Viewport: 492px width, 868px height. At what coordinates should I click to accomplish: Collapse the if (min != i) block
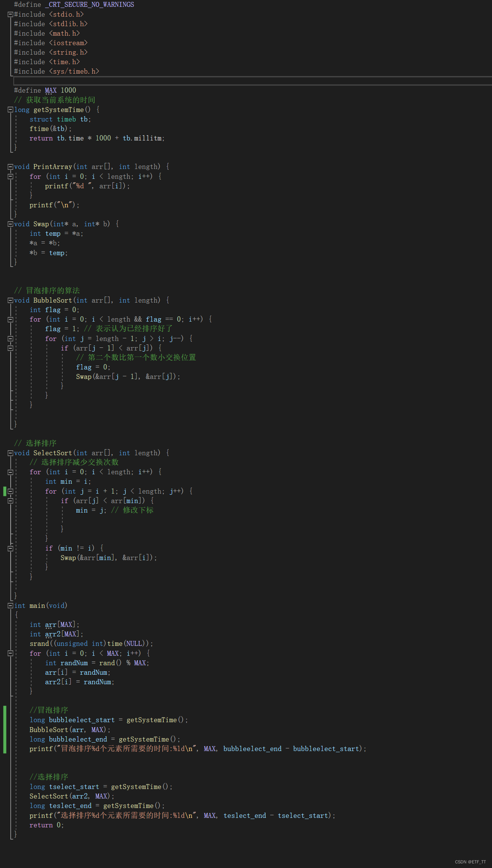point(11,548)
